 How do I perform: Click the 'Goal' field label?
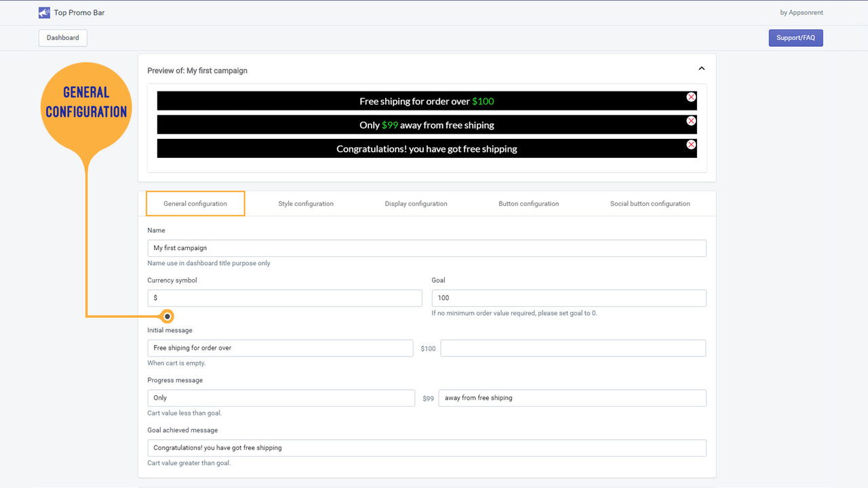(438, 281)
